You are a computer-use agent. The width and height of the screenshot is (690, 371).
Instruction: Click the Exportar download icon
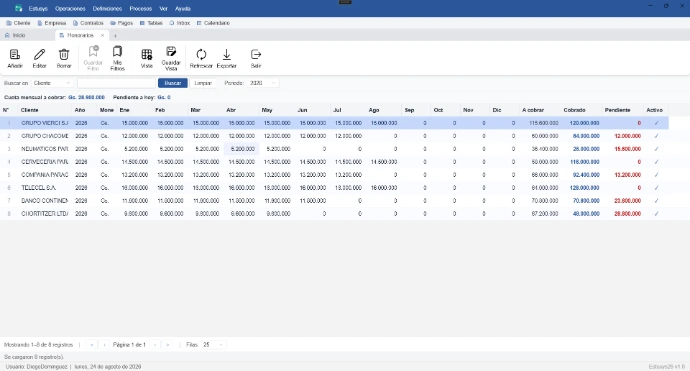[x=227, y=55]
